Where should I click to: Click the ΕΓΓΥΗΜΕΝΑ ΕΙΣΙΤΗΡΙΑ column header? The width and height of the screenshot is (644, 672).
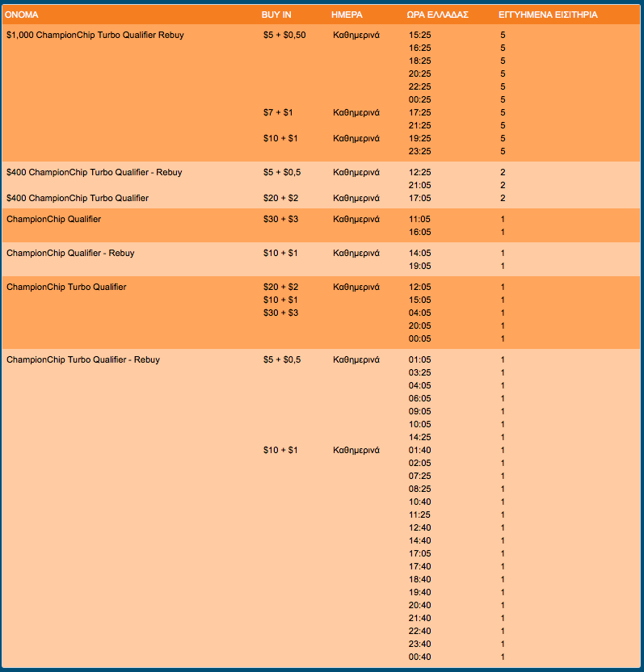tap(548, 15)
